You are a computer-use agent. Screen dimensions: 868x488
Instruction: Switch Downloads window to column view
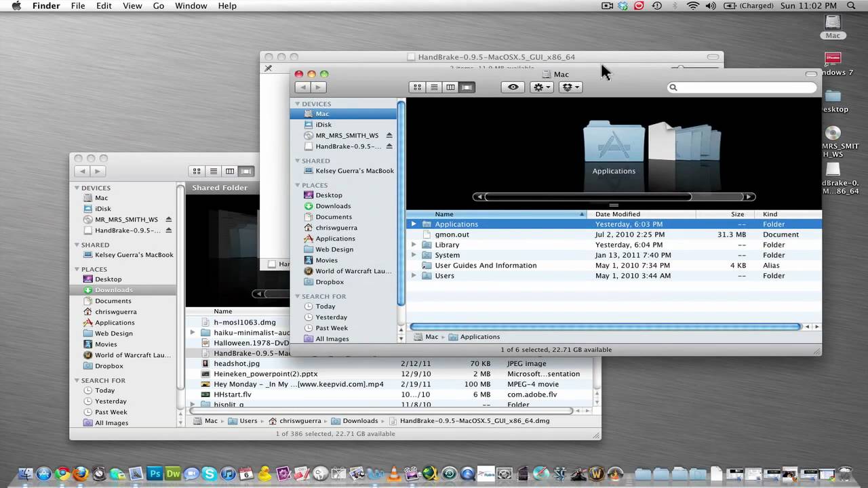(x=230, y=171)
